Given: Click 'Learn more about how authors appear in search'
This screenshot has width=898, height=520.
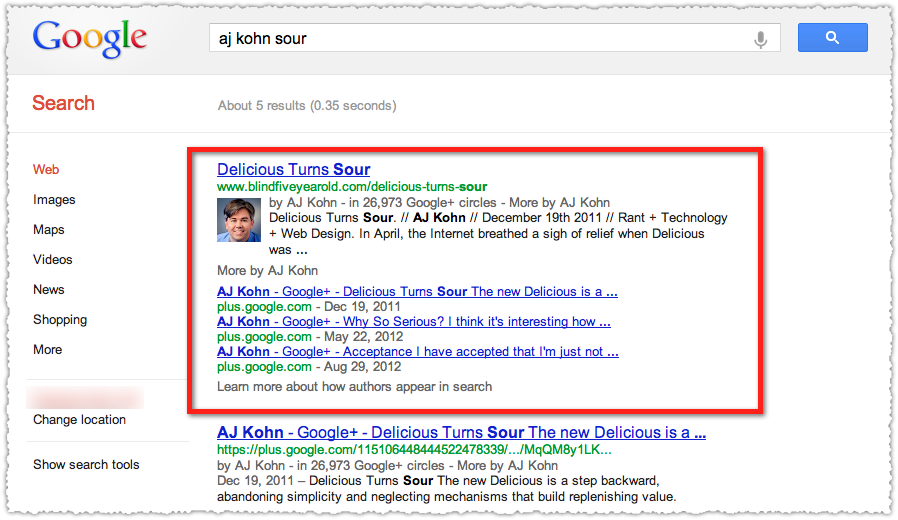Looking at the screenshot, I should coord(355,387).
